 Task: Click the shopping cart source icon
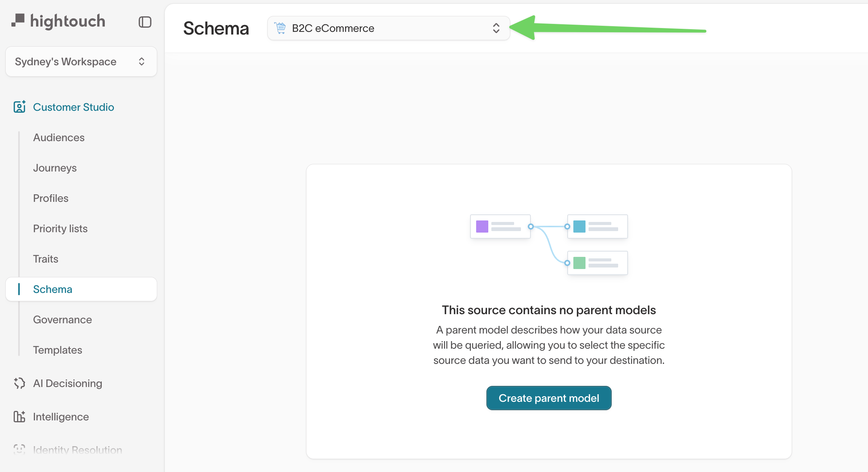pyautogui.click(x=280, y=28)
